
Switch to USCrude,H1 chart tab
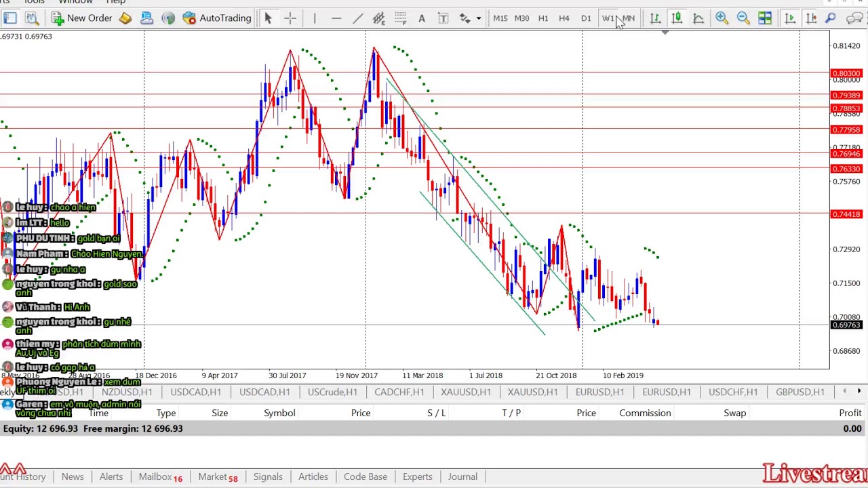point(332,392)
